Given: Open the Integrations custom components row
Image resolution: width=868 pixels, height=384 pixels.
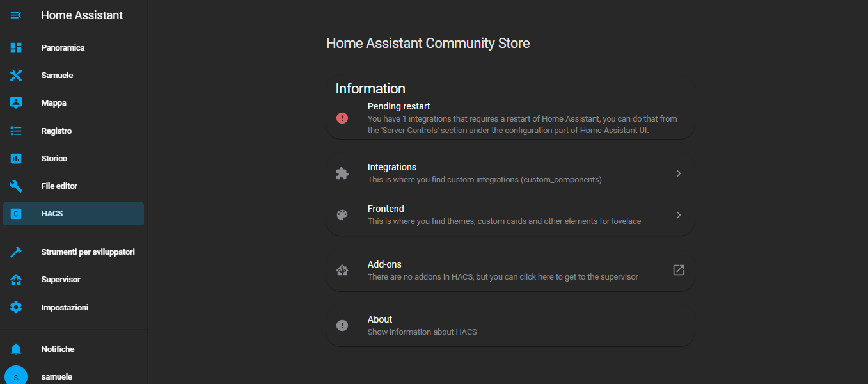Looking at the screenshot, I should [510, 173].
